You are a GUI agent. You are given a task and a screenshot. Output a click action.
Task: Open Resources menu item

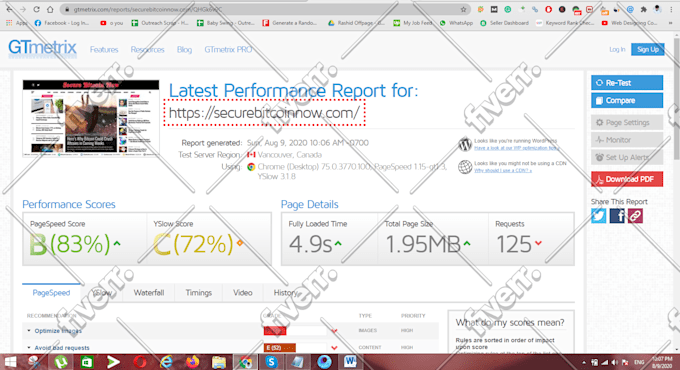point(147,50)
